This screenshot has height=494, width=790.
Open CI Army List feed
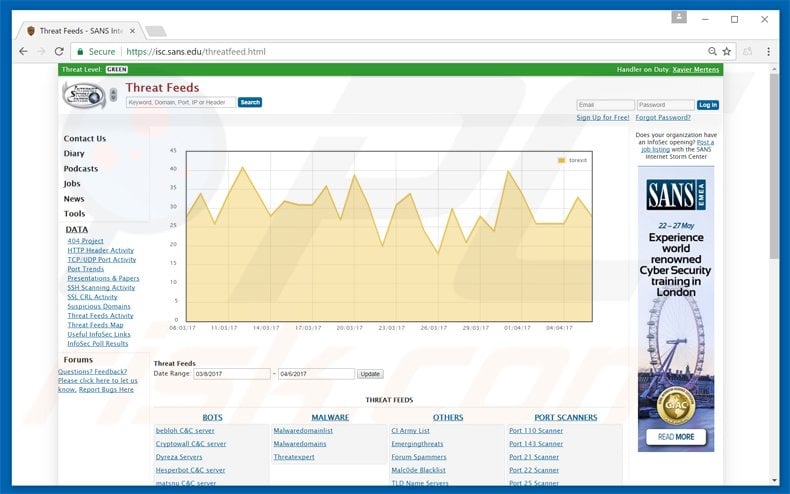411,430
